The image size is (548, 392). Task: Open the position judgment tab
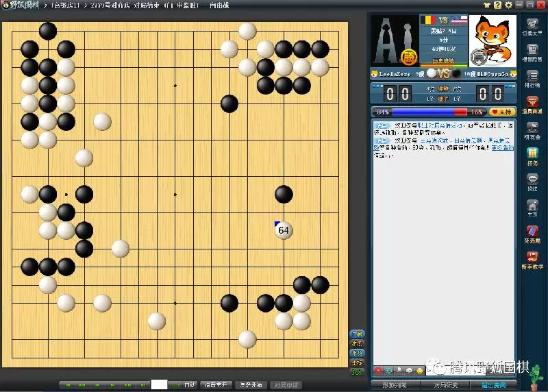point(395,384)
